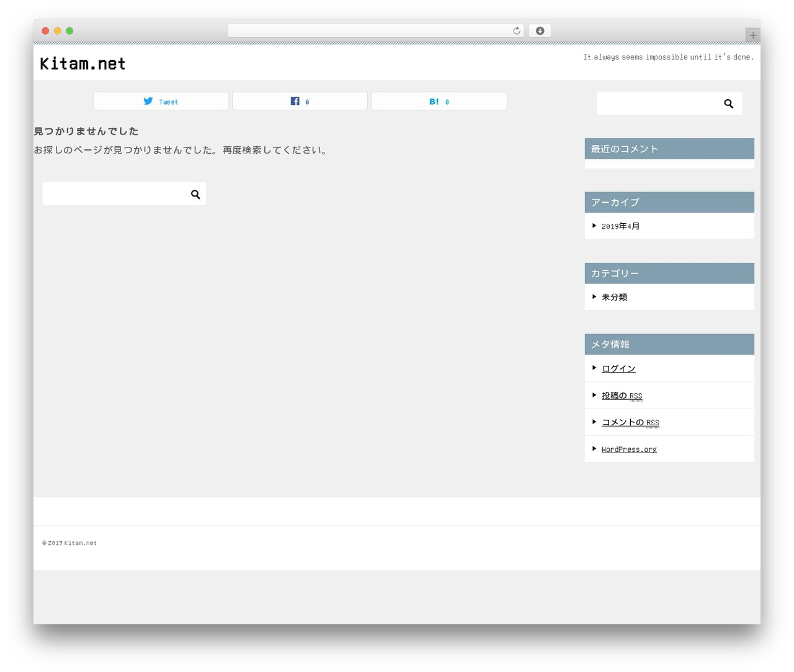
Task: Click the browser address bar
Action: 375,31
